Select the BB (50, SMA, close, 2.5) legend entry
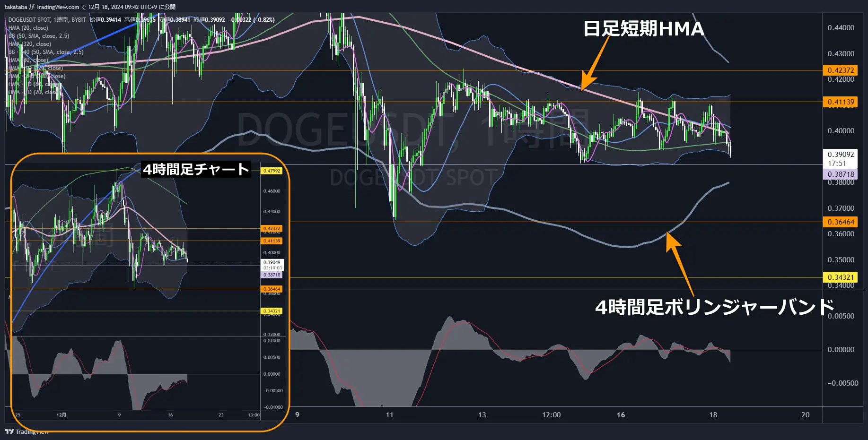The image size is (868, 440). click(x=39, y=36)
